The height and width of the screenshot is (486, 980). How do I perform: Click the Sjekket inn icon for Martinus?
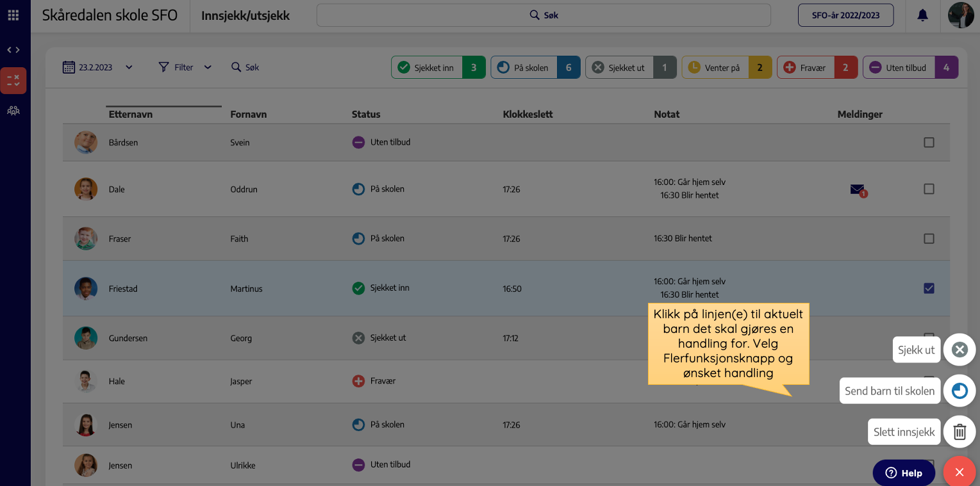point(358,288)
